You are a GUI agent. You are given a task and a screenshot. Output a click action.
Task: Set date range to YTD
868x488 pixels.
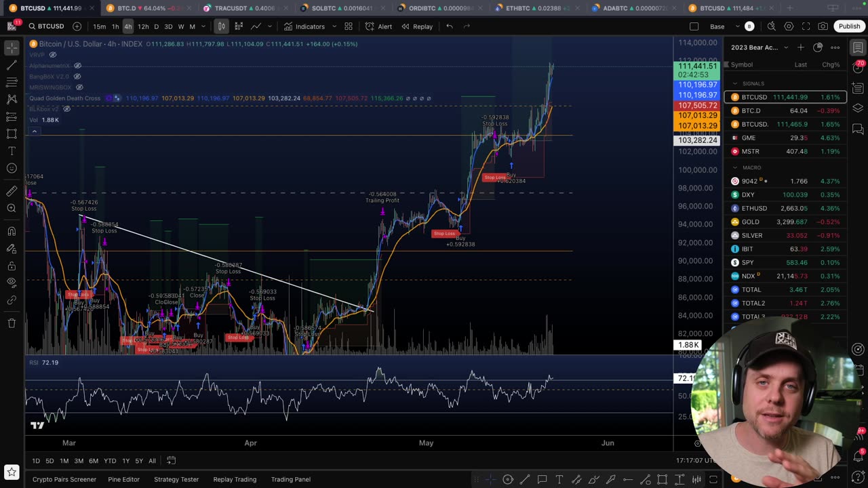pyautogui.click(x=110, y=461)
